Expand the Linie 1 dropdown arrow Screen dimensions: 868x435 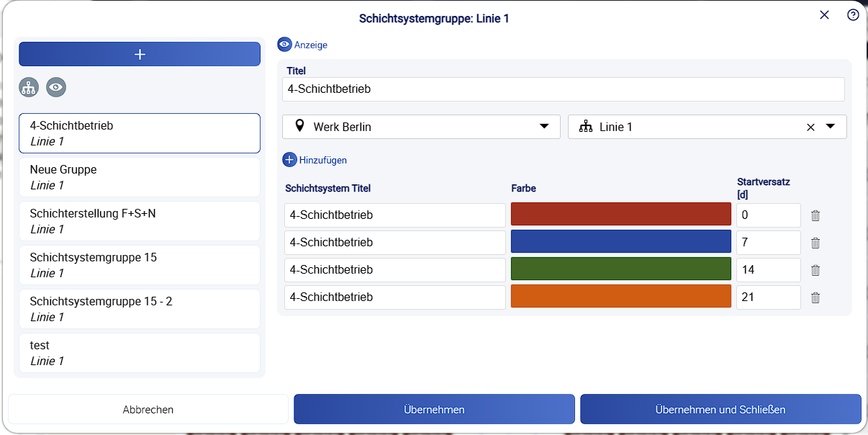[x=830, y=127]
